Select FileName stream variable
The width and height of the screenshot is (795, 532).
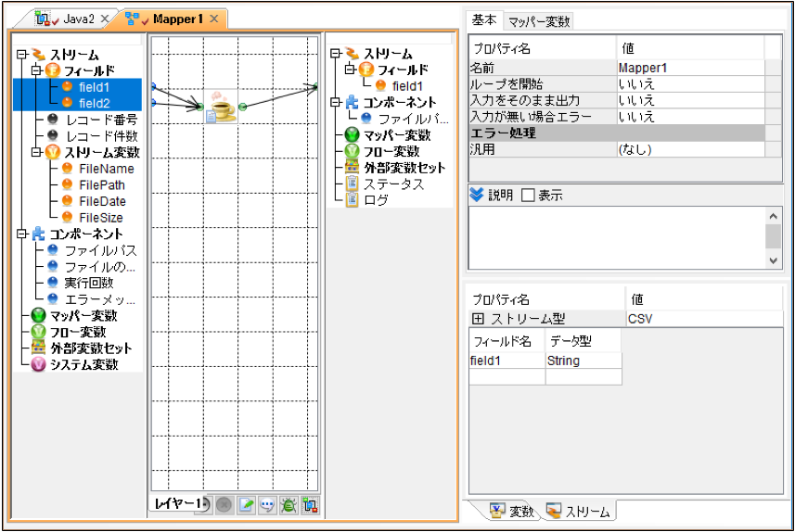[x=107, y=169]
